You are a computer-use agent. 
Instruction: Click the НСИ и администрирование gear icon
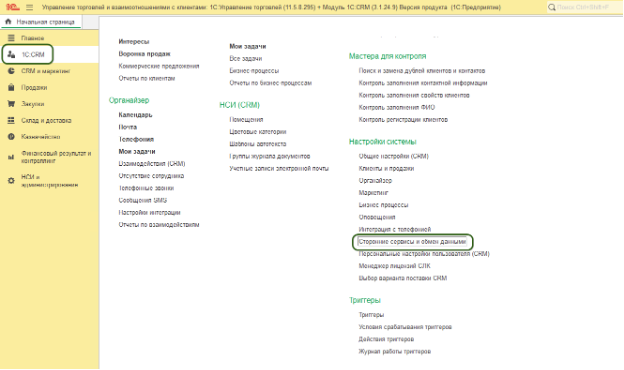pyautogui.click(x=11, y=181)
